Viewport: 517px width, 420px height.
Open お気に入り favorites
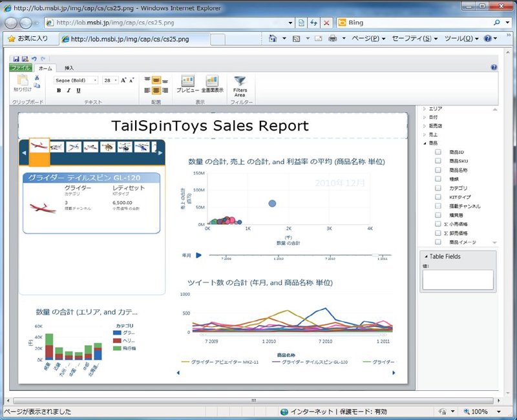(28, 39)
